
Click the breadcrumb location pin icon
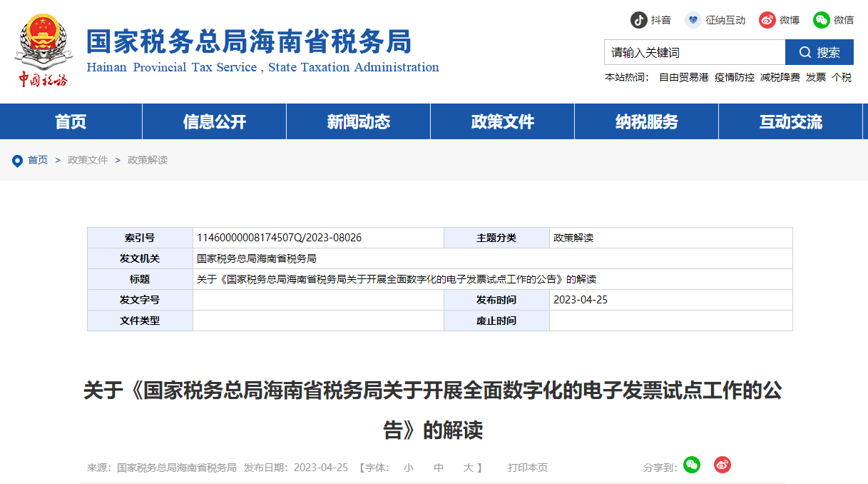18,161
